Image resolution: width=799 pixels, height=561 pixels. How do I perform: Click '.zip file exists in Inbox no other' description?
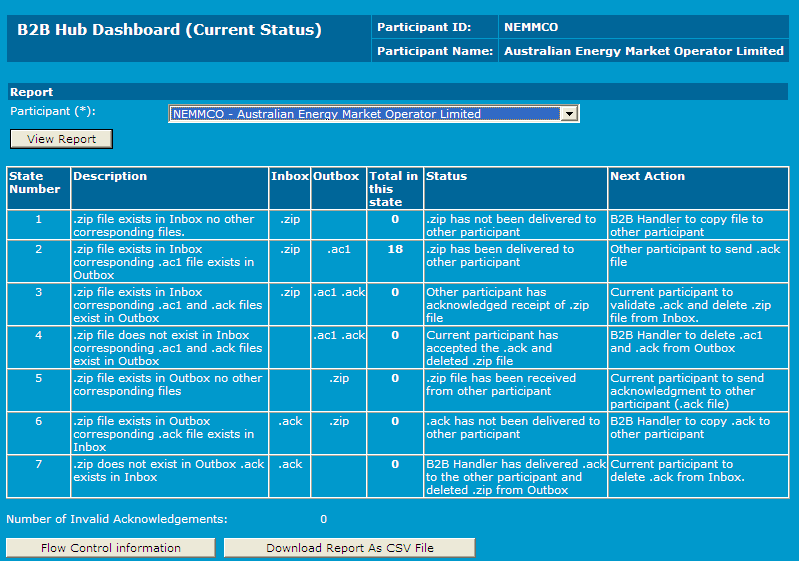click(x=164, y=225)
